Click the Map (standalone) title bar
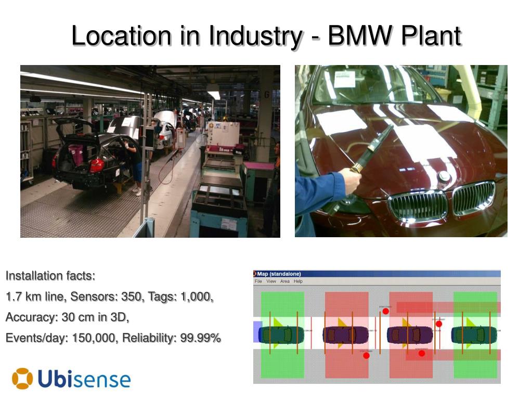532x399 pixels. click(x=377, y=274)
